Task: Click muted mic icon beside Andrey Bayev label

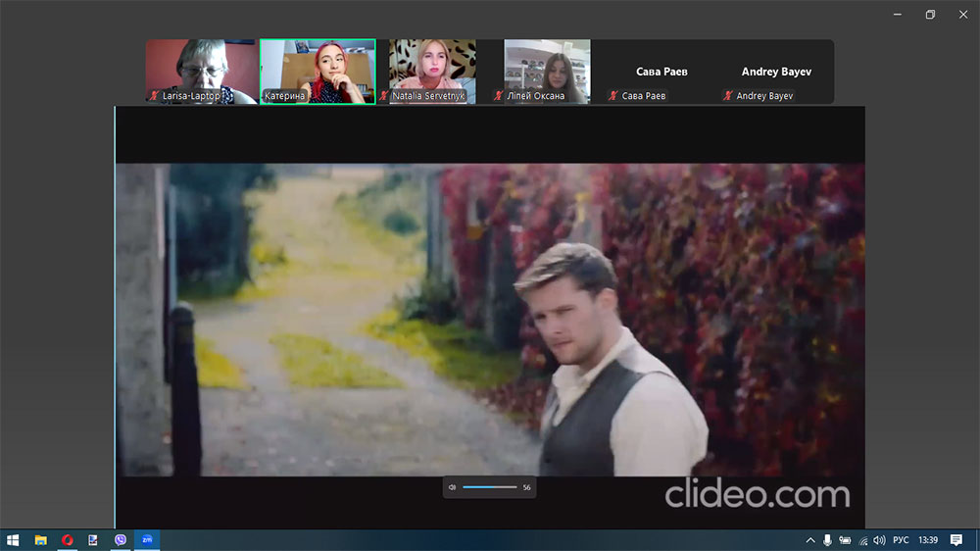Action: (727, 96)
